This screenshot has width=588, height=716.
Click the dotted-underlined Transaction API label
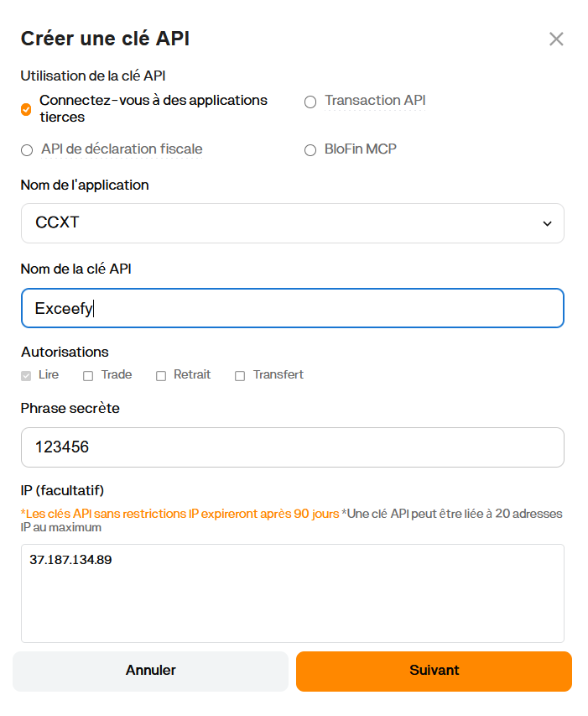(x=375, y=101)
